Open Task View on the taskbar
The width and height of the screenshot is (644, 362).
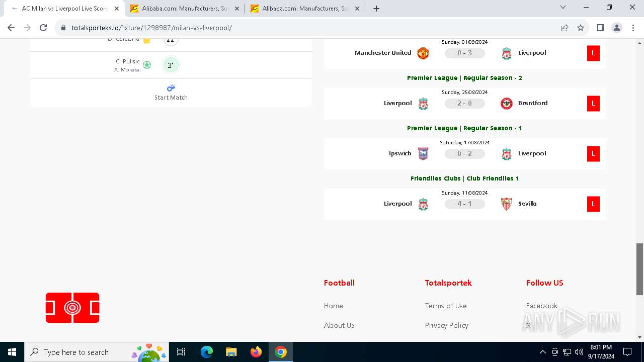point(181,352)
